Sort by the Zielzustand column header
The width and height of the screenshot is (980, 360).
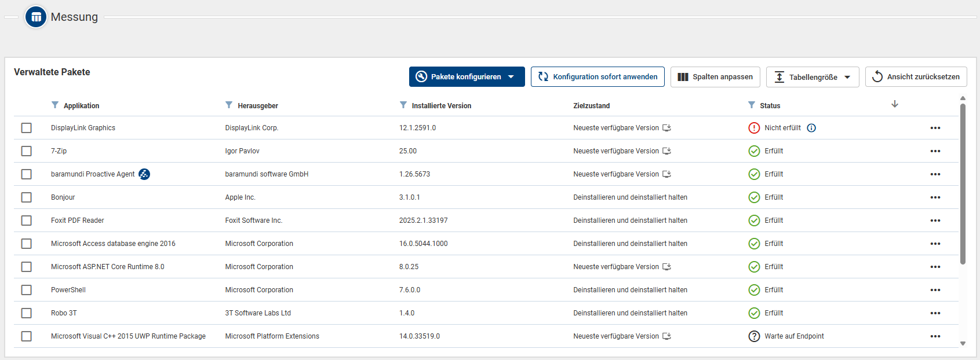(592, 106)
